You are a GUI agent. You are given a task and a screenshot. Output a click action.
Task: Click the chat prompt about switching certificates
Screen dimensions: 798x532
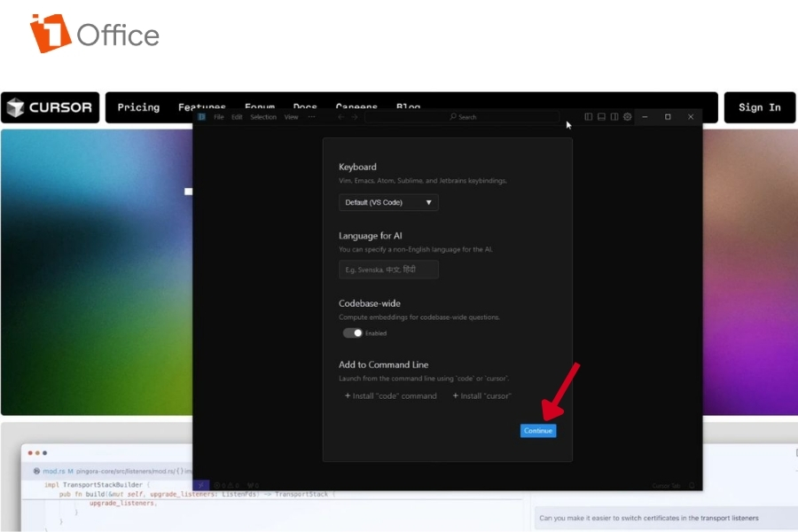(x=649, y=518)
